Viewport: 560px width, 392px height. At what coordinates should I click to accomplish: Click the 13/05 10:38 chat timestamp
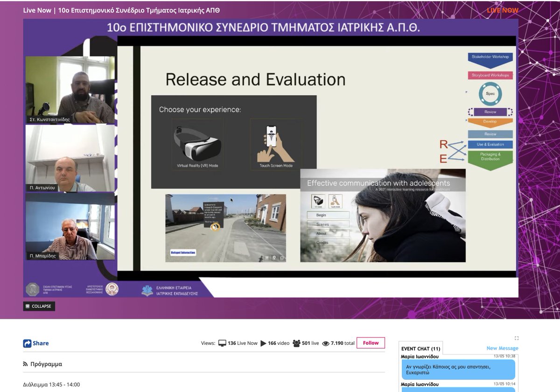click(x=504, y=356)
